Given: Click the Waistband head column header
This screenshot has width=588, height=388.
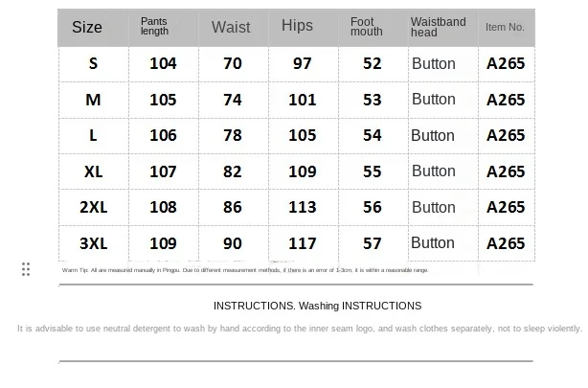Looking at the screenshot, I should [x=438, y=27].
